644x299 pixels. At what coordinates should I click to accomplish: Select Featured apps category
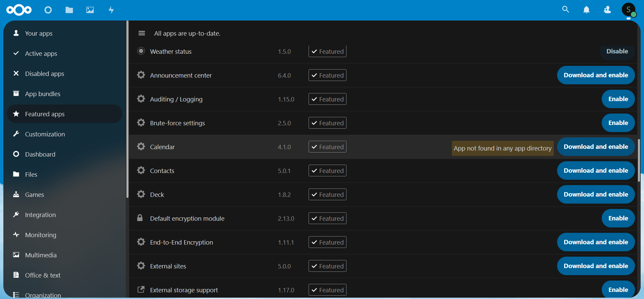point(64,114)
